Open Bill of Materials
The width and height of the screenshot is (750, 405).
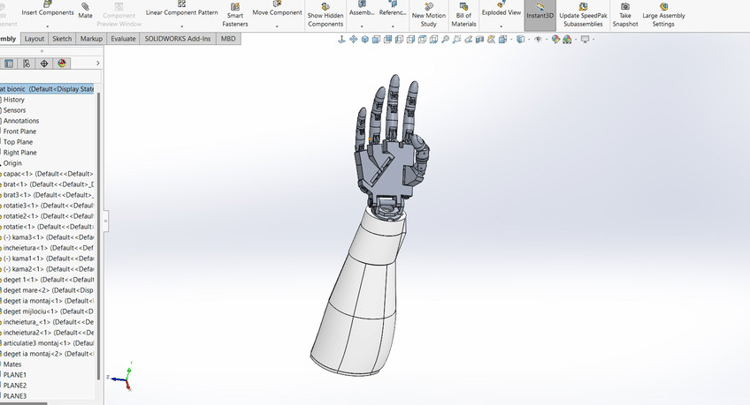click(x=463, y=15)
